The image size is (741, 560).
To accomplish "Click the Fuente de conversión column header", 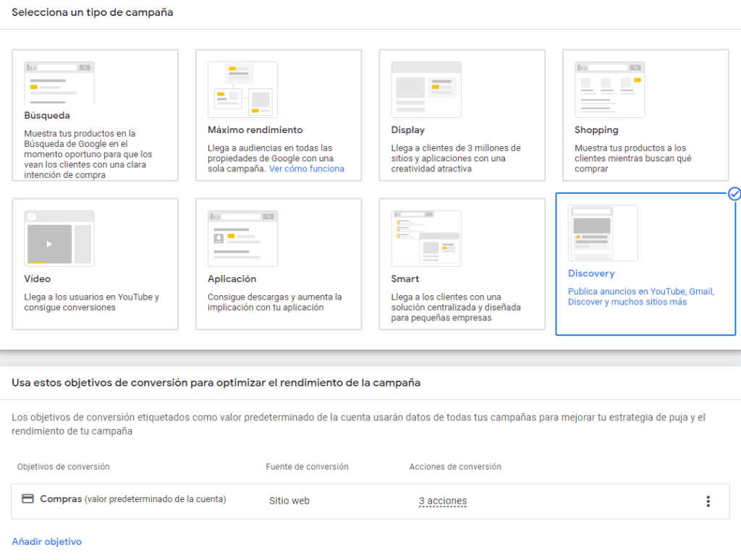I will [307, 467].
